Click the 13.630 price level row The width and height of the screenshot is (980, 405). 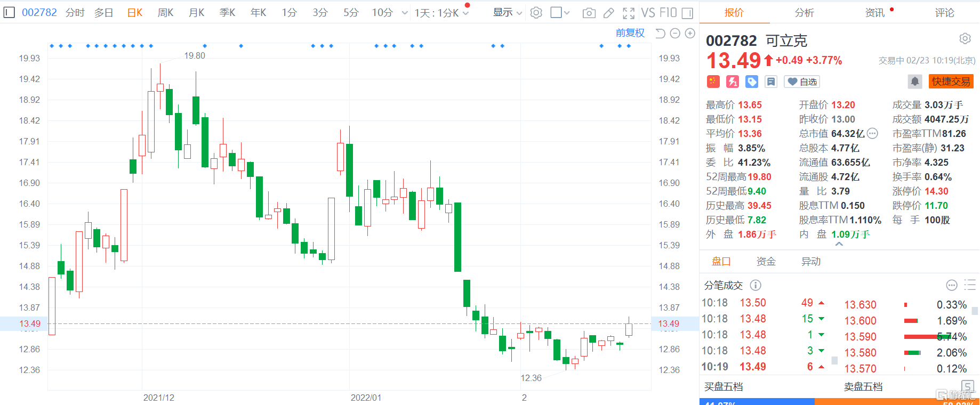click(906, 305)
